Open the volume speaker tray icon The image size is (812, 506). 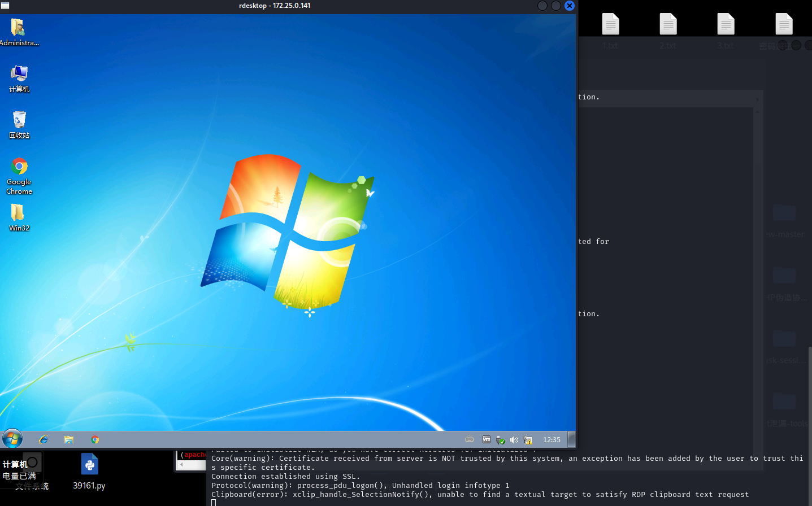pyautogui.click(x=514, y=440)
